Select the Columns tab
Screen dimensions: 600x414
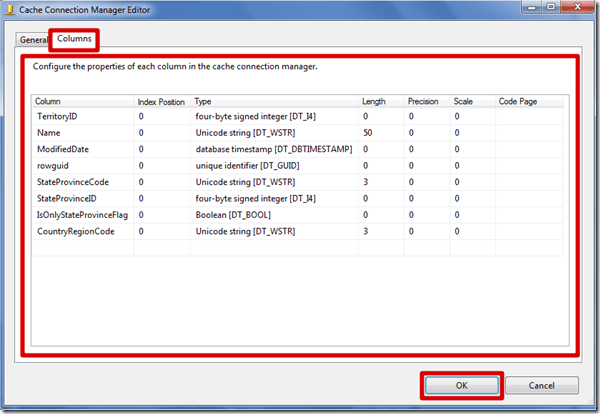(x=75, y=39)
